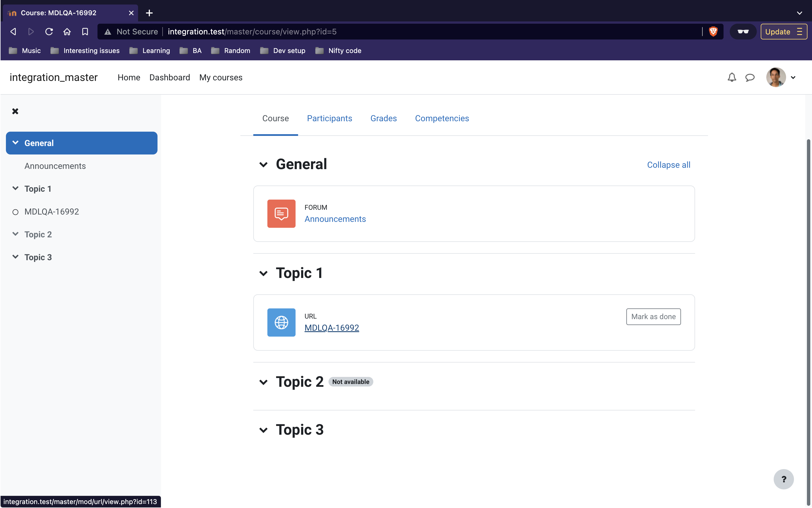This screenshot has width=812, height=508.
Task: Open the MDLQA-16992 URL link
Action: (x=331, y=328)
